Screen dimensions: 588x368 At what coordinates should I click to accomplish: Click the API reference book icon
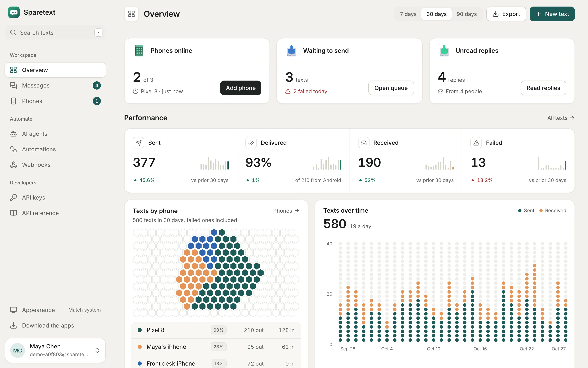(13, 213)
